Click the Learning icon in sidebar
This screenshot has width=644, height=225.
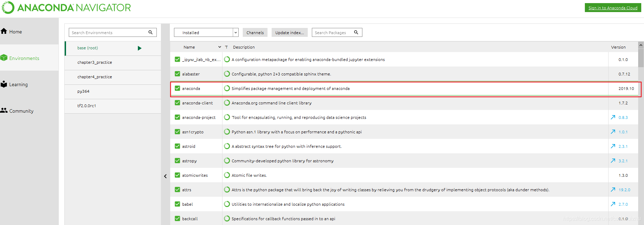point(4,84)
